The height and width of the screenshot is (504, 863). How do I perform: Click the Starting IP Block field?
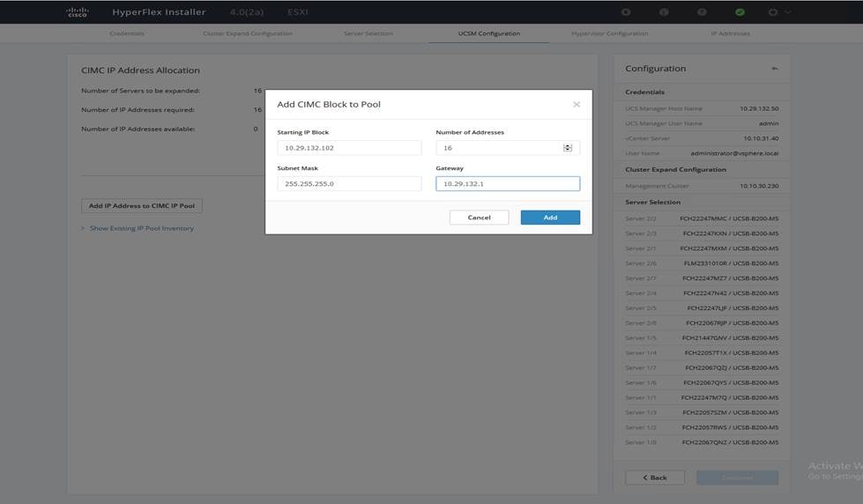coord(349,147)
